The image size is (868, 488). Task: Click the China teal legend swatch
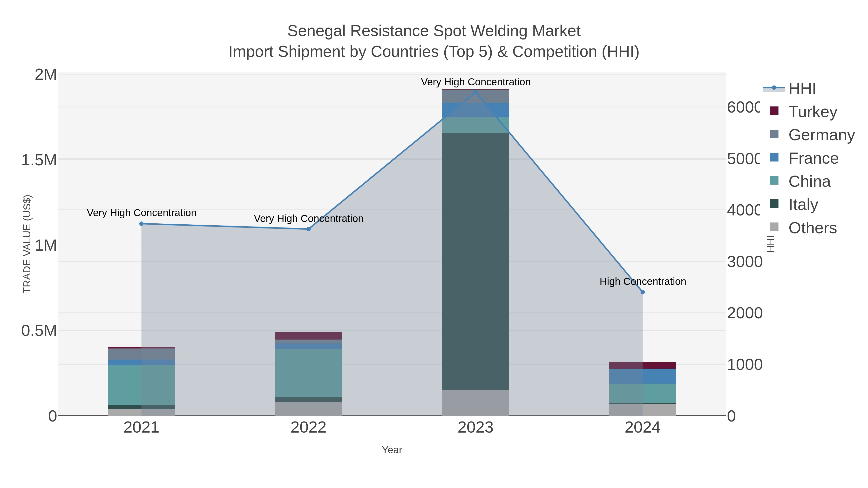tap(774, 180)
